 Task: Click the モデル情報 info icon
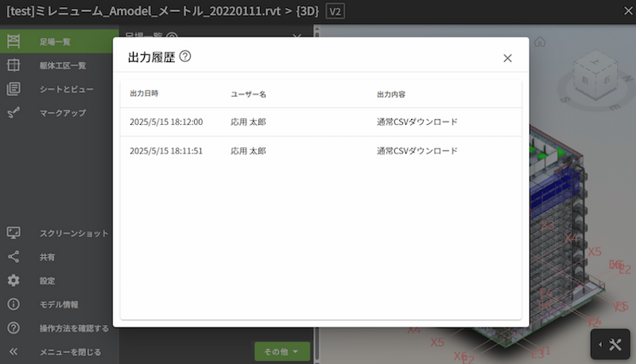(14, 304)
